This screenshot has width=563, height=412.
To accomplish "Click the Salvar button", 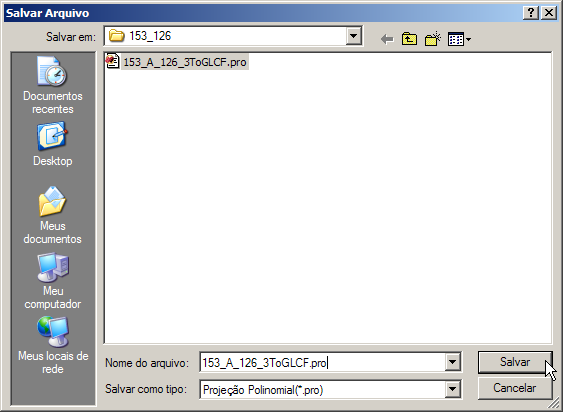I will [515, 362].
